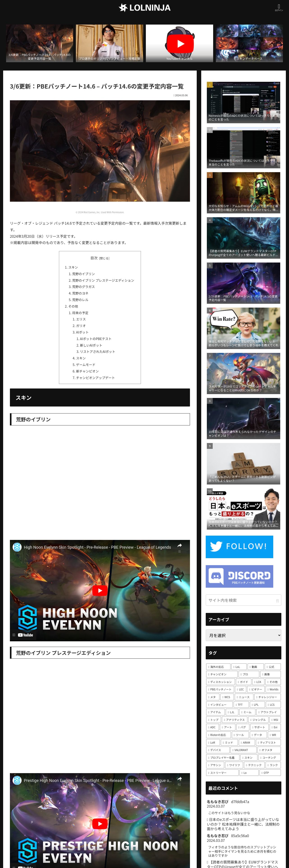The image size is (289, 868).
Task: Select the 動画 tag
Action: coord(255,667)
